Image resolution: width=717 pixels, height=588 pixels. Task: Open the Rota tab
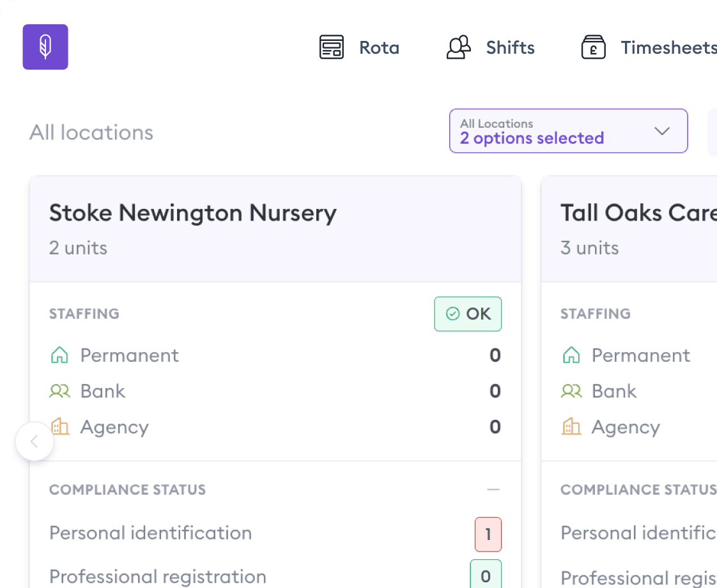click(359, 47)
